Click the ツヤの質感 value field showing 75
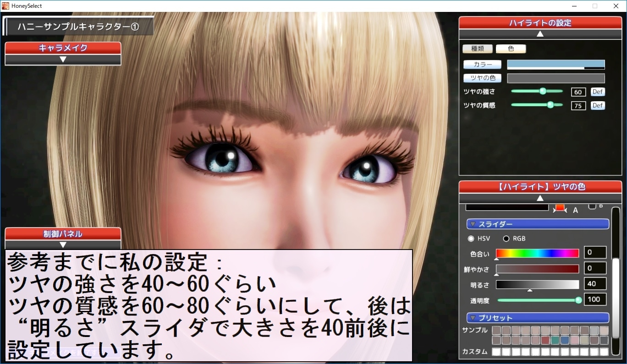Screen dimensions: 627x364 [x=578, y=106]
